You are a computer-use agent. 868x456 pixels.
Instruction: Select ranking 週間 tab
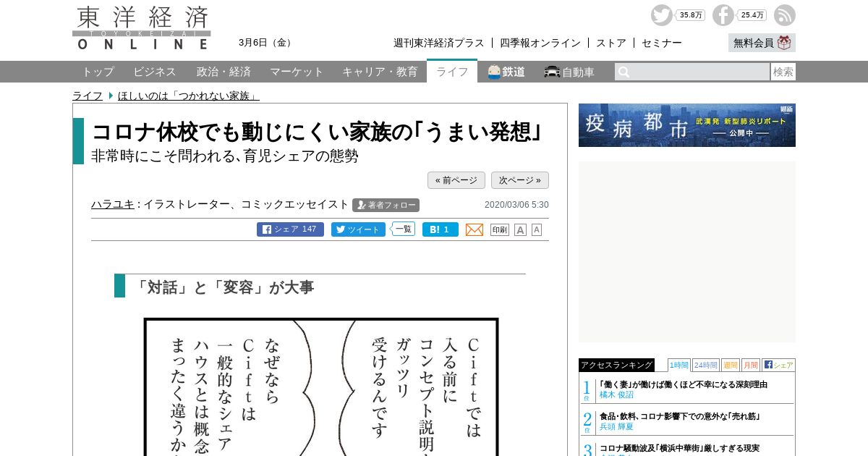[731, 365]
